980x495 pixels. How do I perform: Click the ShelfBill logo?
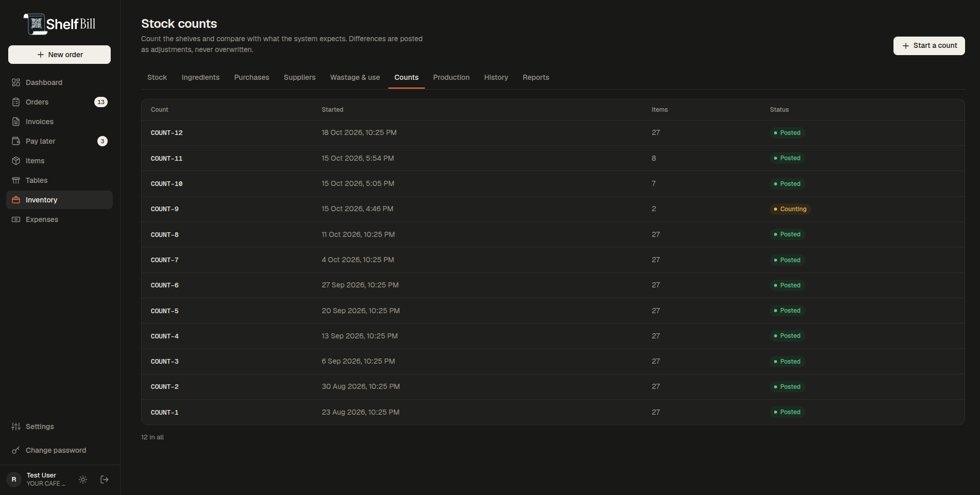(60, 24)
